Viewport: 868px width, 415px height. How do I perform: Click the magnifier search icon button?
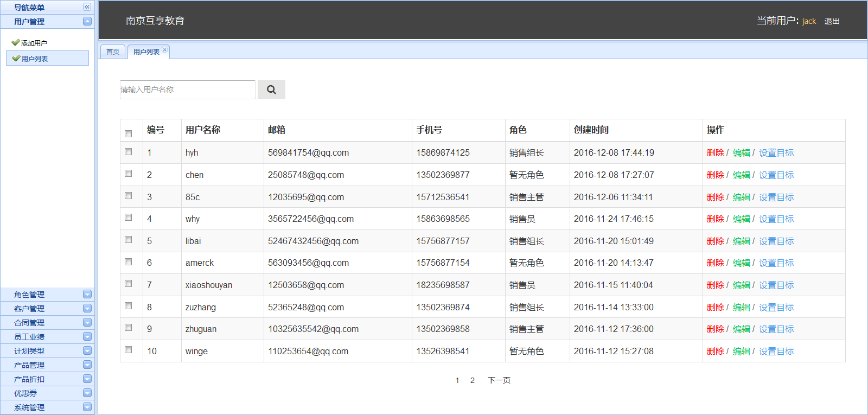click(271, 90)
